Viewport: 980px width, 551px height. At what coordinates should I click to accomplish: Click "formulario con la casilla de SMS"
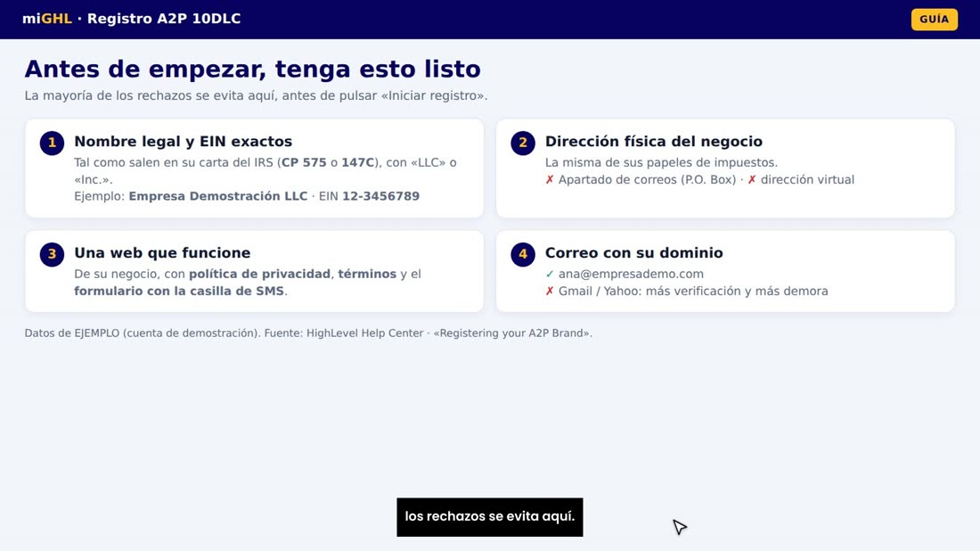[179, 291]
